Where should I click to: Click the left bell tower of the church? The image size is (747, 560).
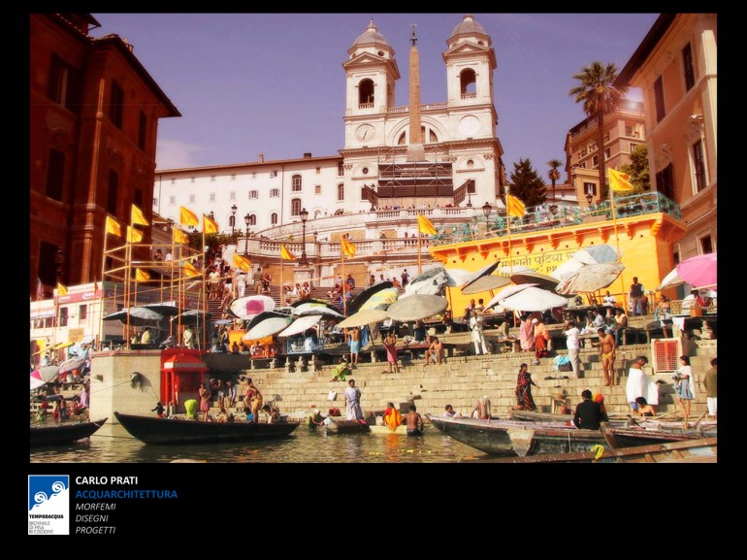pyautogui.click(x=370, y=87)
